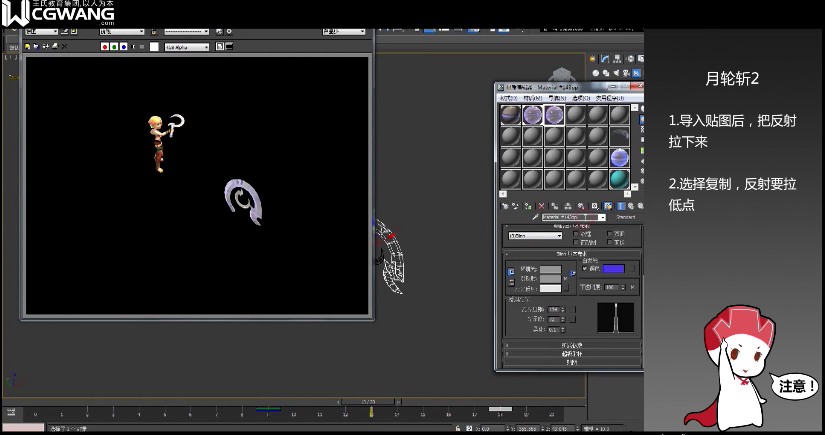Toggle UI icon in render window toolbar

tap(229, 46)
